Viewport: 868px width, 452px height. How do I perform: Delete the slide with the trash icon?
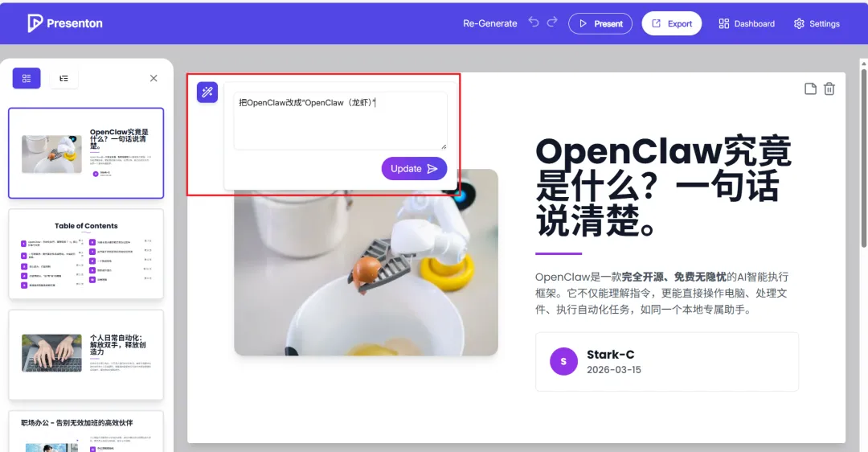click(x=829, y=88)
